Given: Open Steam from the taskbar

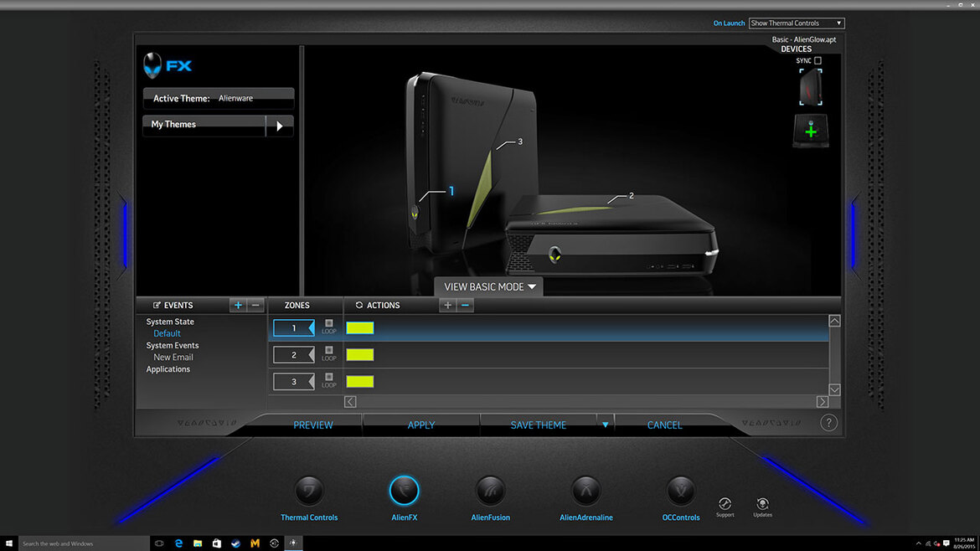Looking at the screenshot, I should pos(235,543).
